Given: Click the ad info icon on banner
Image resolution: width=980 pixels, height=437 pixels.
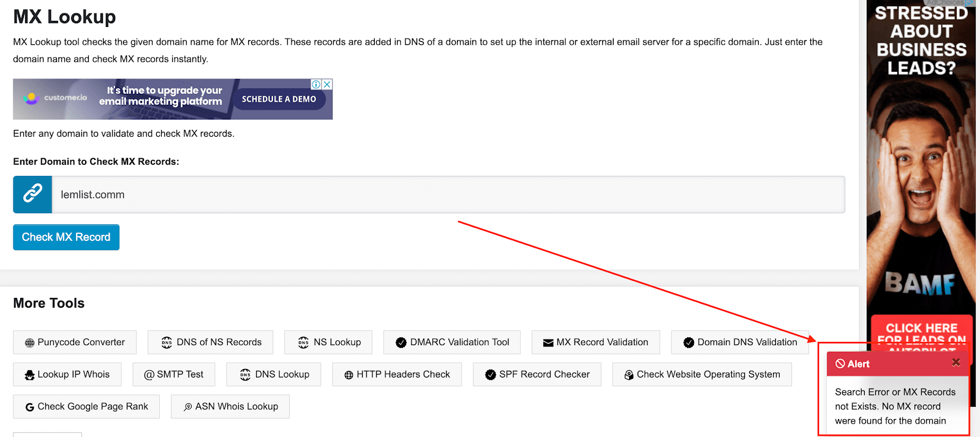Looking at the screenshot, I should [316, 84].
